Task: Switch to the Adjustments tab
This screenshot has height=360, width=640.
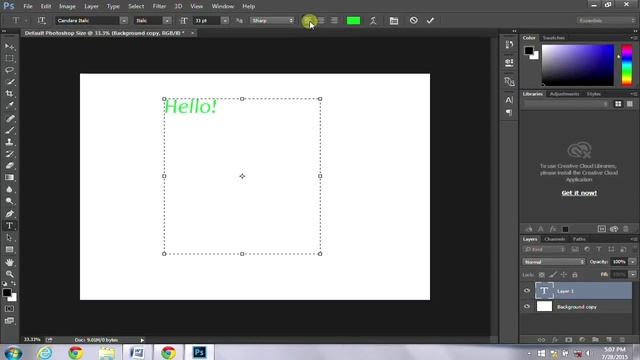Action: coord(564,94)
